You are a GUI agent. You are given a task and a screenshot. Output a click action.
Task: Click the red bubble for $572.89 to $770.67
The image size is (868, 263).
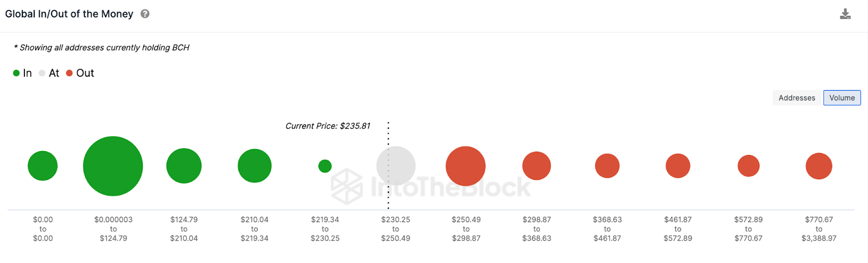click(749, 166)
